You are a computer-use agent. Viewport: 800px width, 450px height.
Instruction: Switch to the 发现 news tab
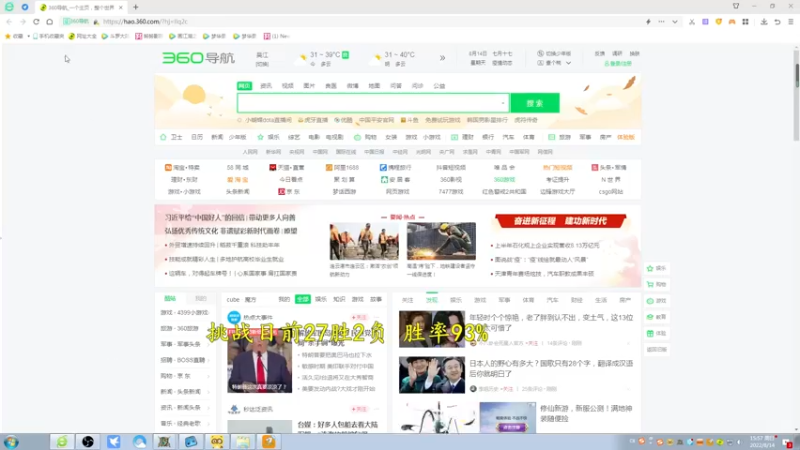[x=432, y=300]
